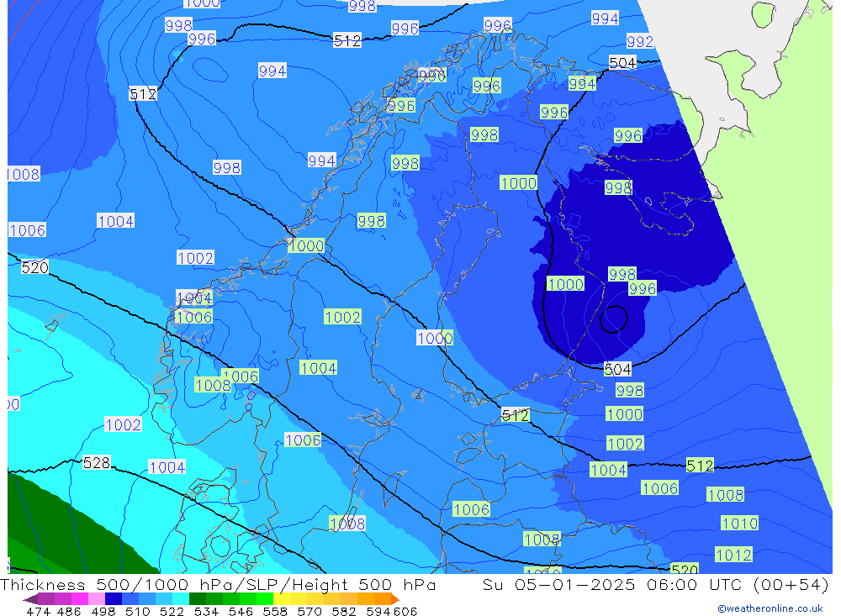Image resolution: width=841 pixels, height=616 pixels.
Task: Click the 504 label directly above lower 998
Action: pos(617,370)
